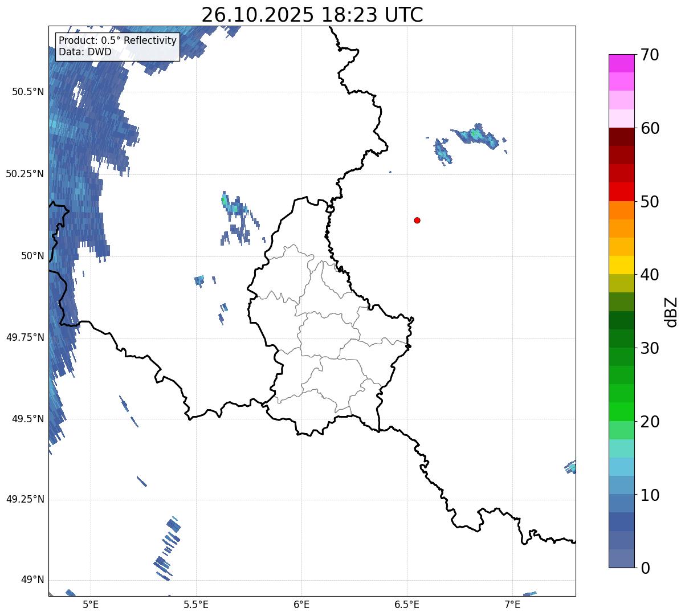Click the 6.5°E longitude label

(x=407, y=604)
